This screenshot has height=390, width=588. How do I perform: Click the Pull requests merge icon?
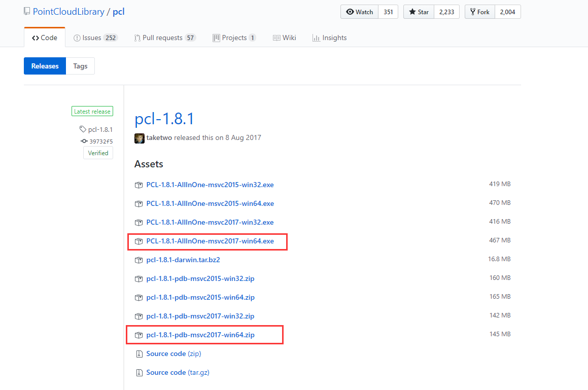point(137,38)
